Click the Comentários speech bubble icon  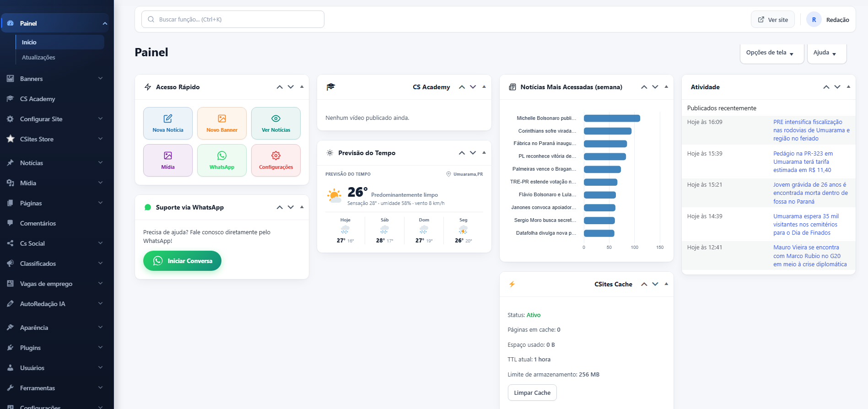click(10, 223)
